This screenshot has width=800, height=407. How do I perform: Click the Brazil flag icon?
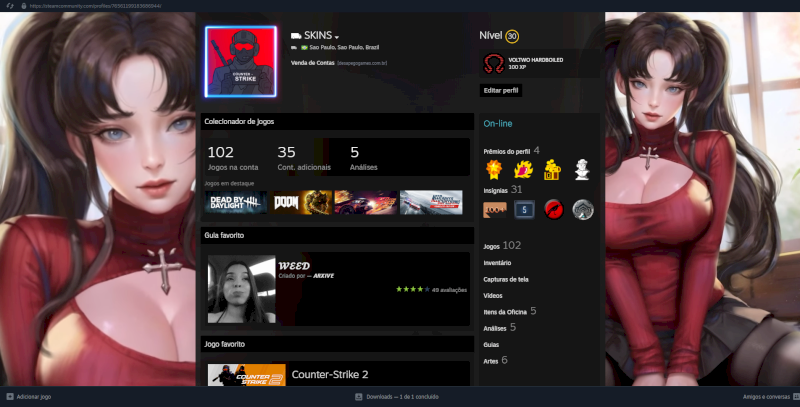click(x=304, y=47)
